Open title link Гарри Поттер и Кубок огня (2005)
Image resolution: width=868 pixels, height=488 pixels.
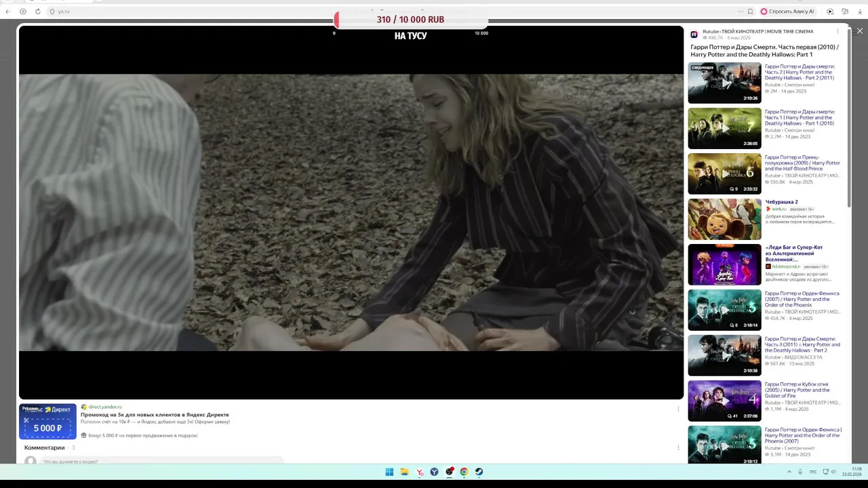point(797,390)
